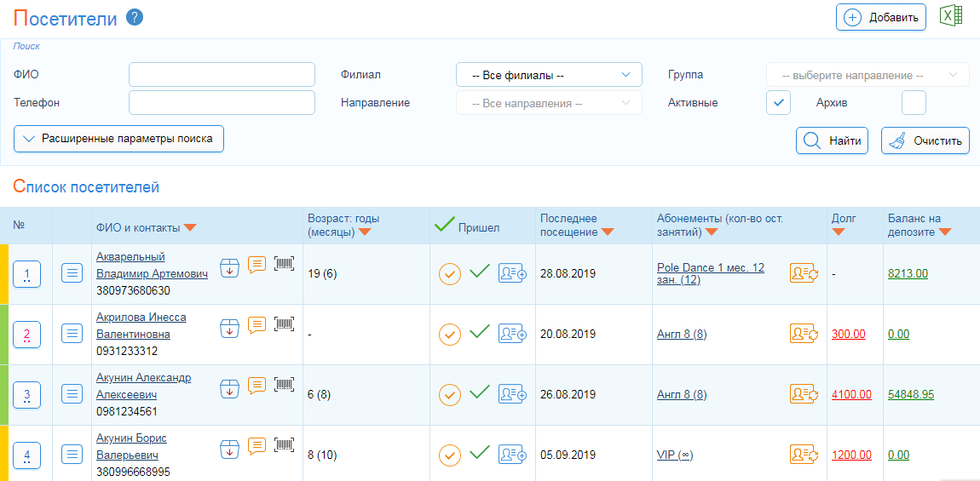The image size is (980, 481).
Task: Open row menu icon for Акунин Борис
Action: point(72,455)
